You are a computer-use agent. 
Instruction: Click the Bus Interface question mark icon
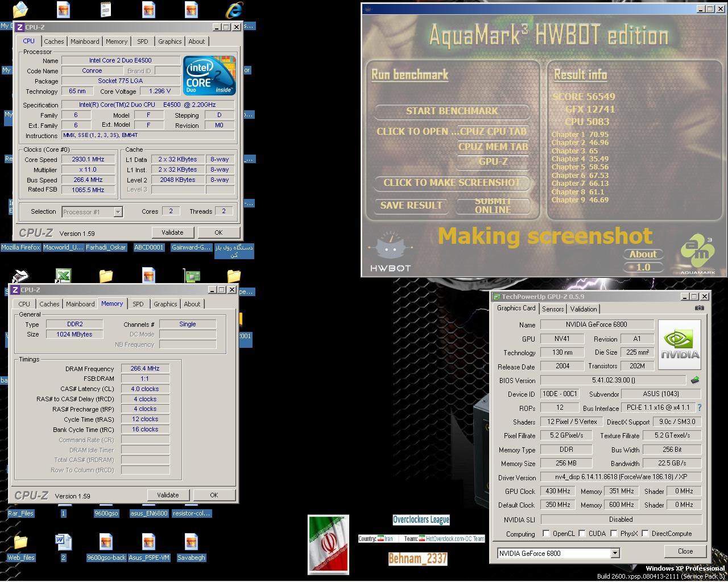699,408
